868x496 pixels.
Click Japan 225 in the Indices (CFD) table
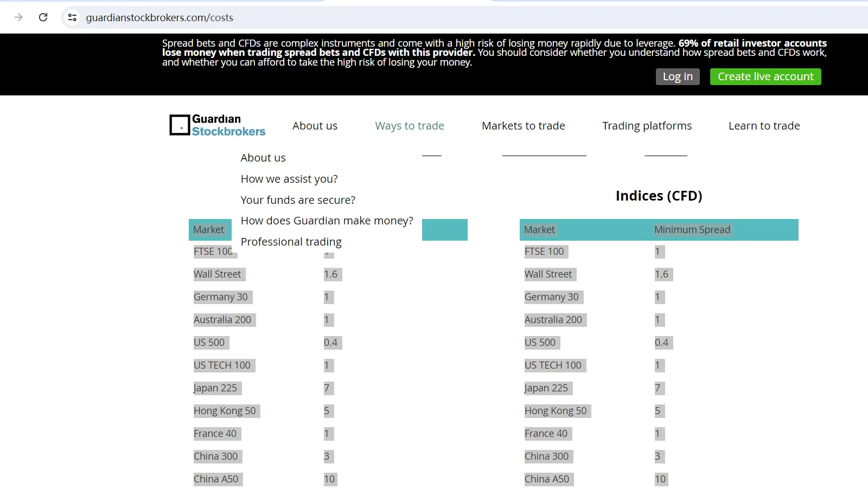click(x=546, y=388)
